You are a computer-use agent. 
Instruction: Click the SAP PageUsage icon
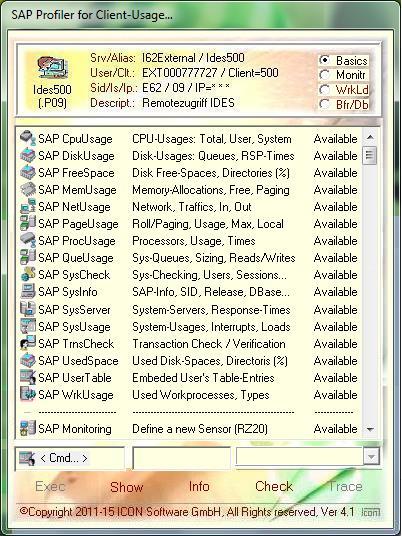point(28,224)
